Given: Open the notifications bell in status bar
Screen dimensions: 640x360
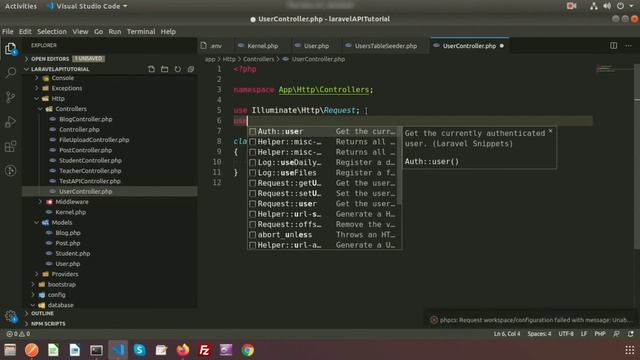Looking at the screenshot, I should coord(631,333).
